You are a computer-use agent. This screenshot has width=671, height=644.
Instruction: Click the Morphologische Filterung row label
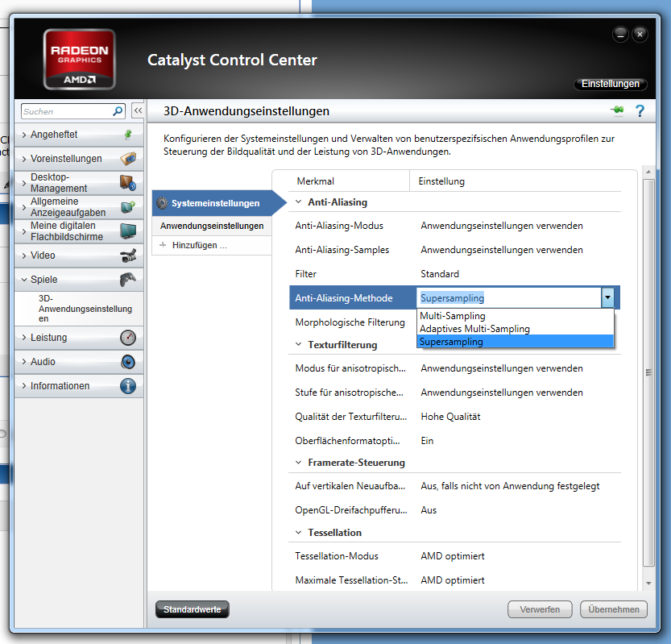pyautogui.click(x=350, y=322)
